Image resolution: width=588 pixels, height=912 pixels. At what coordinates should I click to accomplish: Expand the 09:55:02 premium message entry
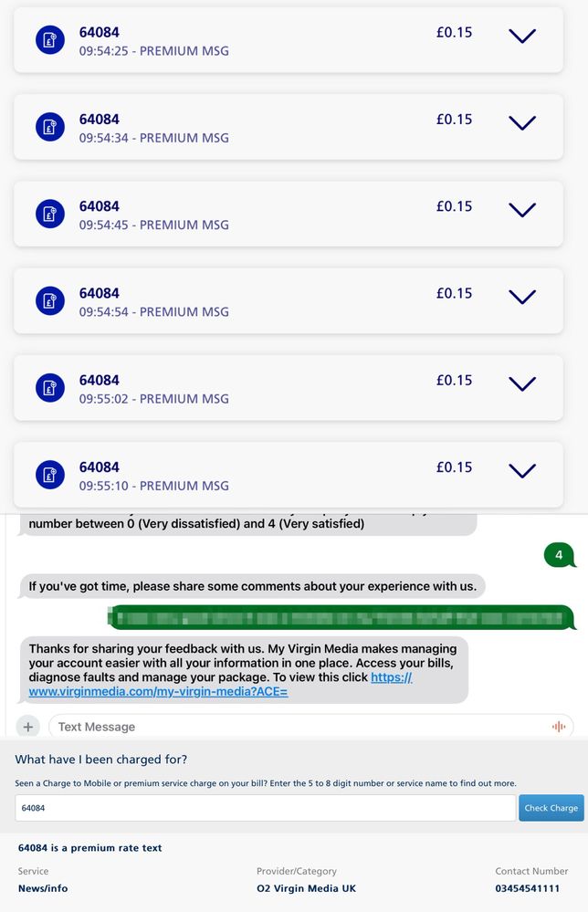coord(522,383)
